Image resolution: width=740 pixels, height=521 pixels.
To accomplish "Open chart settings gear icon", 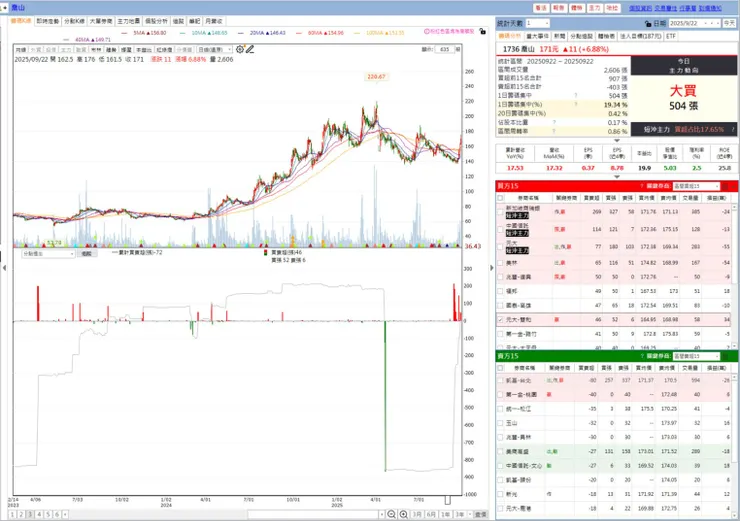I will tap(240, 49).
